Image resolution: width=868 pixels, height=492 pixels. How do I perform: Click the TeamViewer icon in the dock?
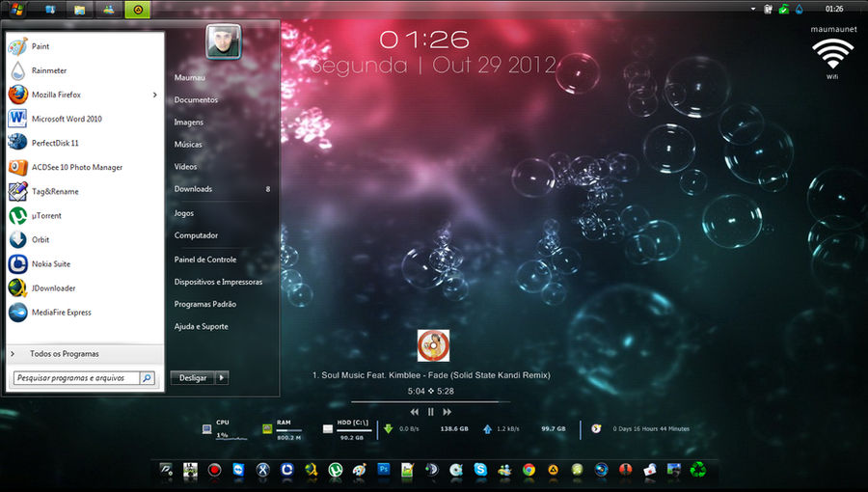[238, 470]
